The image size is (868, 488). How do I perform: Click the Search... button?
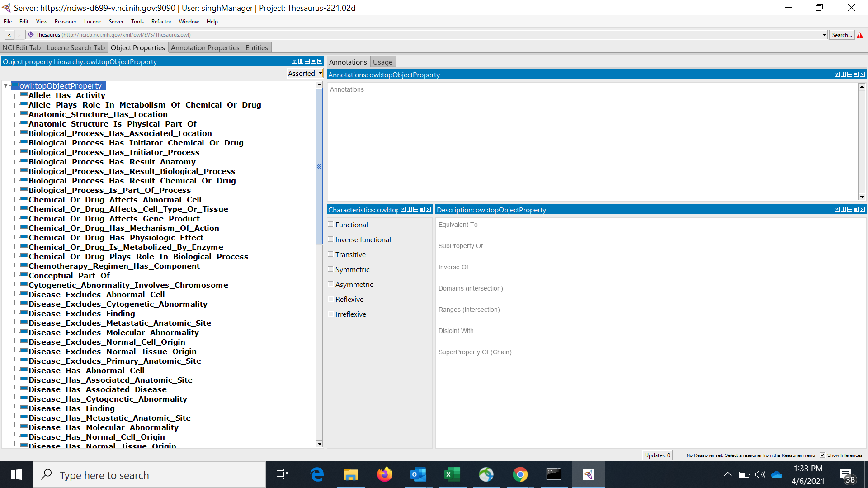pos(841,35)
